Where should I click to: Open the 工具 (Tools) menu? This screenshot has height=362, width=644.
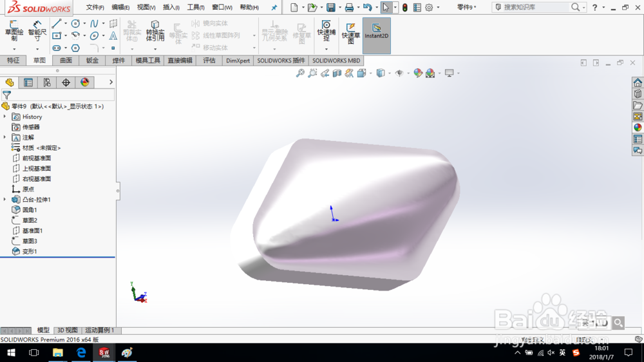[196, 7]
